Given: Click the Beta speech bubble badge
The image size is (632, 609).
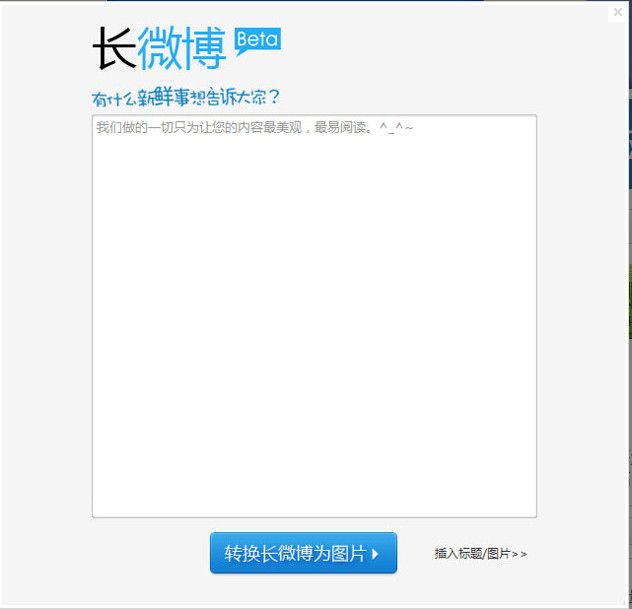Looking at the screenshot, I should coord(258,41).
